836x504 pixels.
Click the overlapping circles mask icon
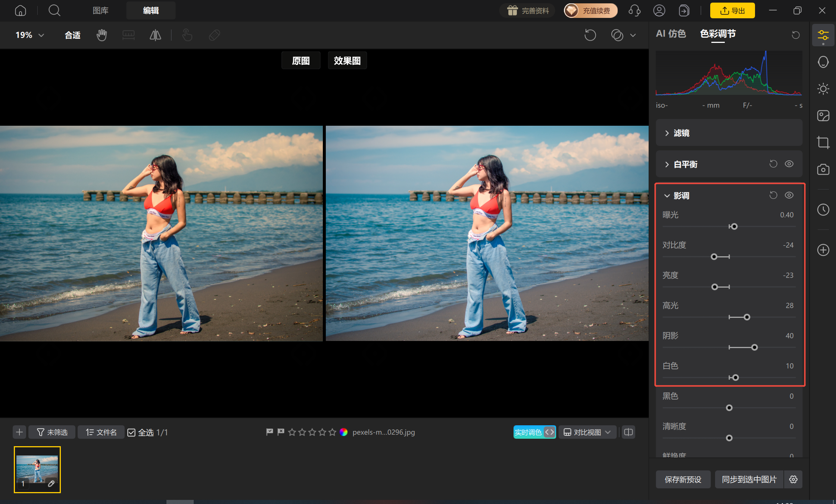[617, 35]
